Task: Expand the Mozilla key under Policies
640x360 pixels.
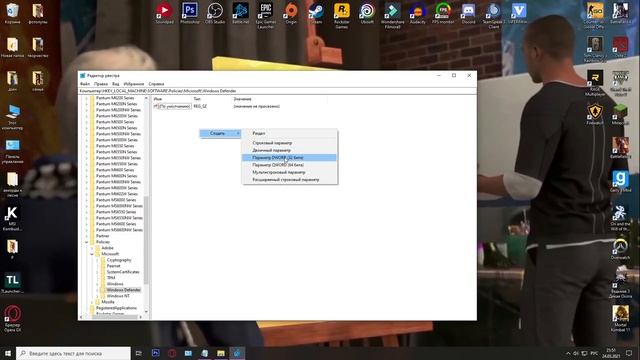Action: 92,302
